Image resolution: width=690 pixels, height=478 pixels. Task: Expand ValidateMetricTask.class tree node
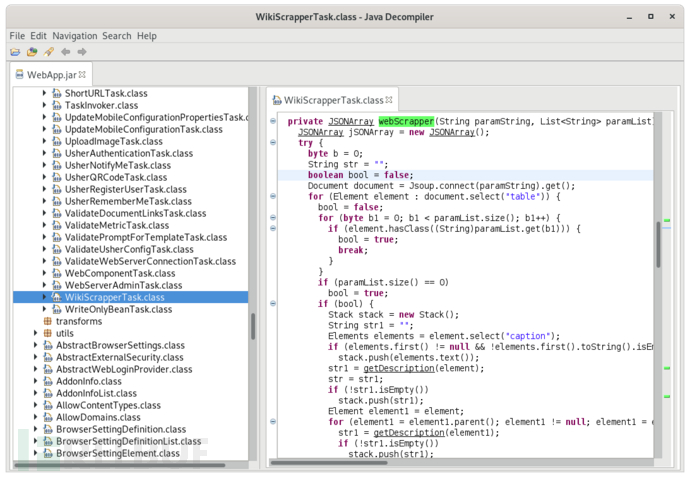coord(44,225)
